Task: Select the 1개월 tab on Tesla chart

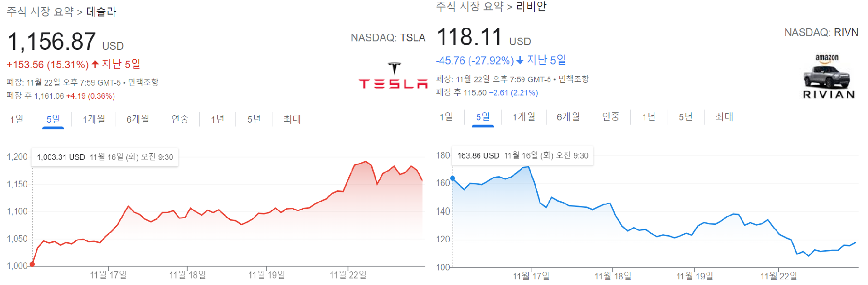Action: pos(94,119)
